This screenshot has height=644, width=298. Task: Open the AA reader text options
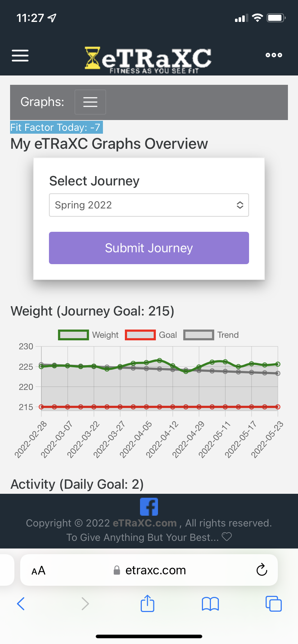pos(39,570)
